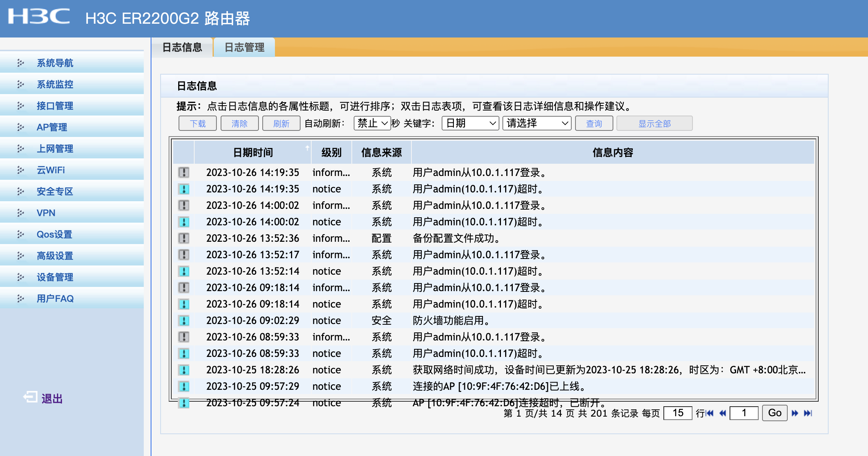868x456 pixels.
Task: Click the rows-per-page field showing 15
Action: [x=678, y=413]
